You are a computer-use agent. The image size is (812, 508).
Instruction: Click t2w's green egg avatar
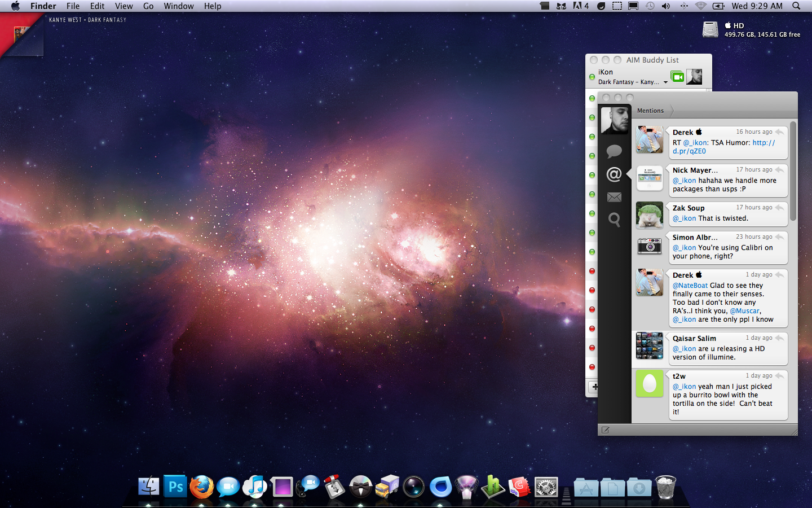coord(650,384)
